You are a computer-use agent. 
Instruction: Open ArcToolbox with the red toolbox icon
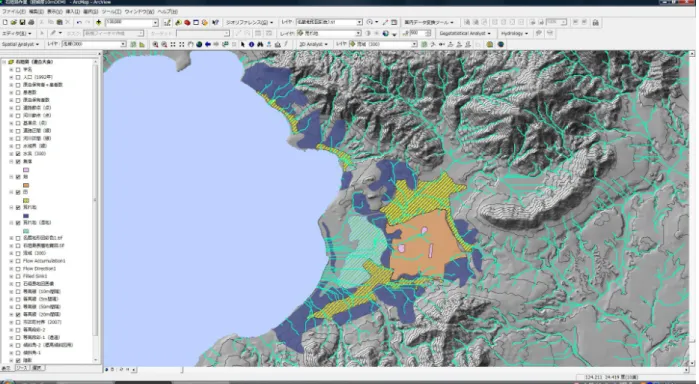coord(187,22)
